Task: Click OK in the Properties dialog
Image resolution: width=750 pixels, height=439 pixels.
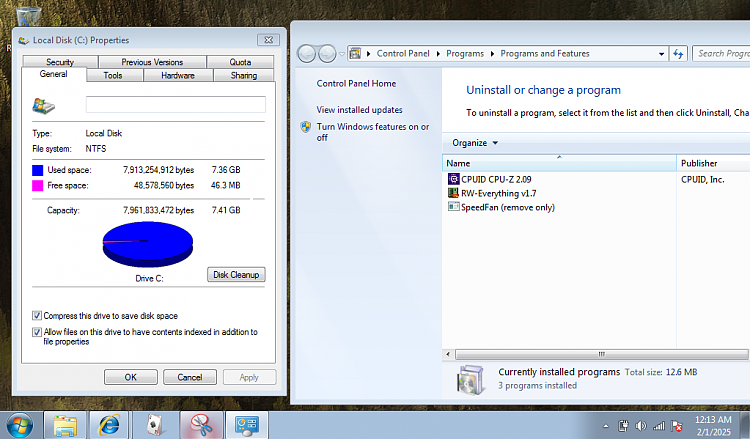Action: [131, 377]
